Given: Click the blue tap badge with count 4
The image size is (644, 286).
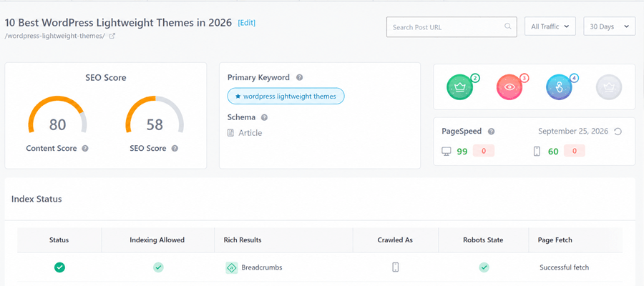Looking at the screenshot, I should point(559,87).
